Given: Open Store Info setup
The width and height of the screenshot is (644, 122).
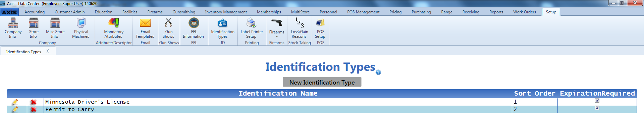Looking at the screenshot, I should [34, 28].
